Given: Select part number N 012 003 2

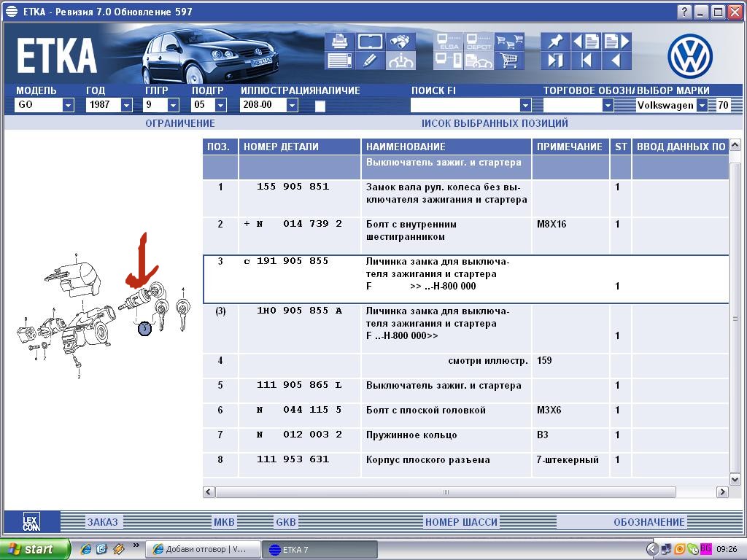Looking at the screenshot, I should tap(299, 435).
